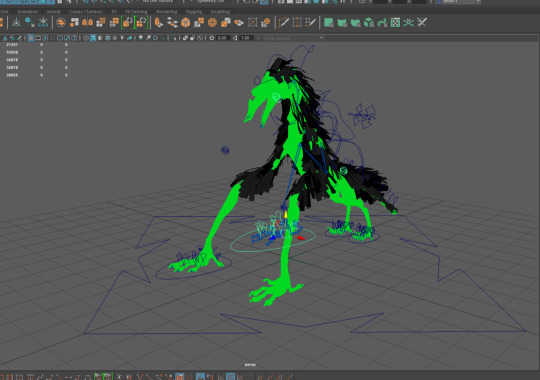Click the Reduce mesh shelf icon
This screenshot has height=380, width=540.
pos(114,23)
